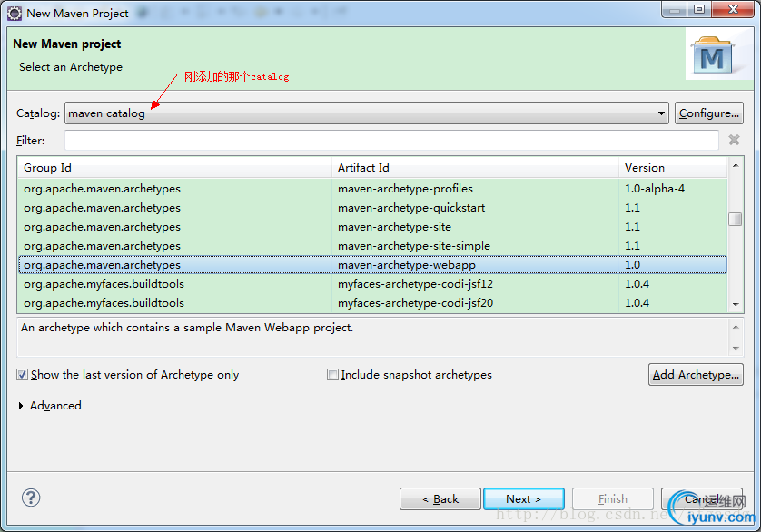Click the archetype description text
Screen dimensions: 761x532
187,328
